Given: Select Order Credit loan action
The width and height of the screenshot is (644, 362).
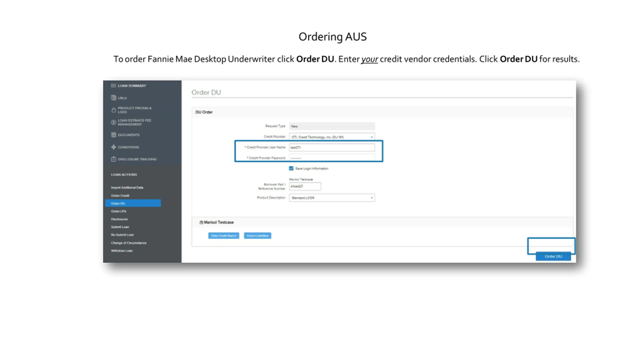Looking at the screenshot, I should pyautogui.click(x=120, y=196).
